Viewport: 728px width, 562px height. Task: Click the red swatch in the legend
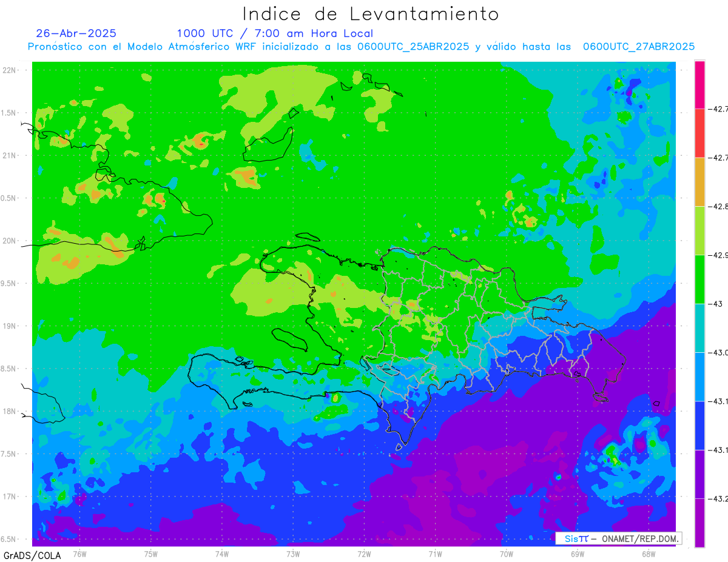(700, 133)
